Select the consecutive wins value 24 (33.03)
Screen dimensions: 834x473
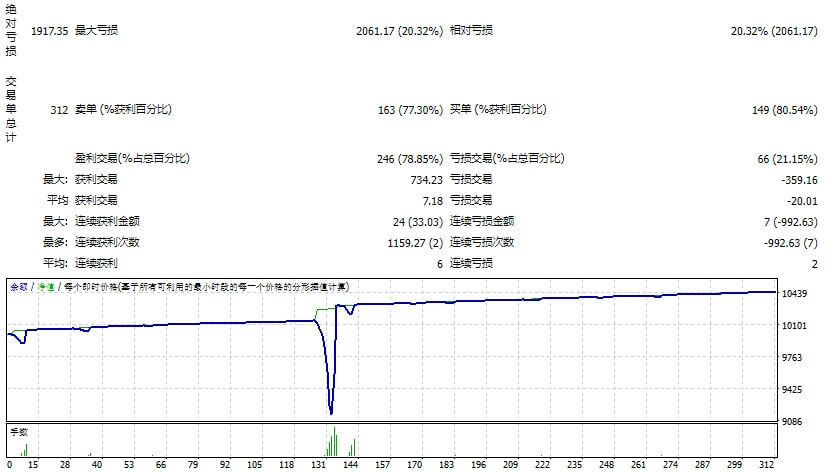tap(418, 222)
